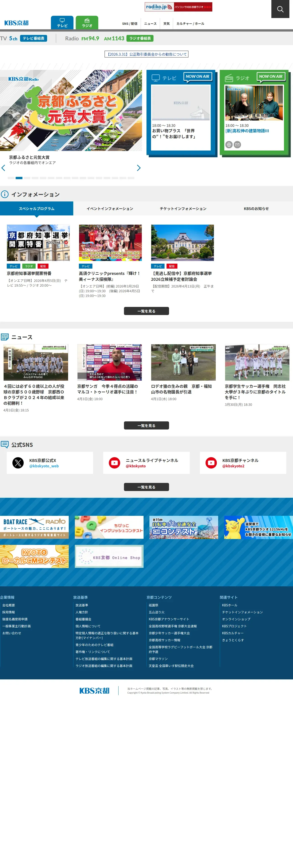Open オンラインショップ footer link
This screenshot has width=293, height=868.
click(236, 619)
